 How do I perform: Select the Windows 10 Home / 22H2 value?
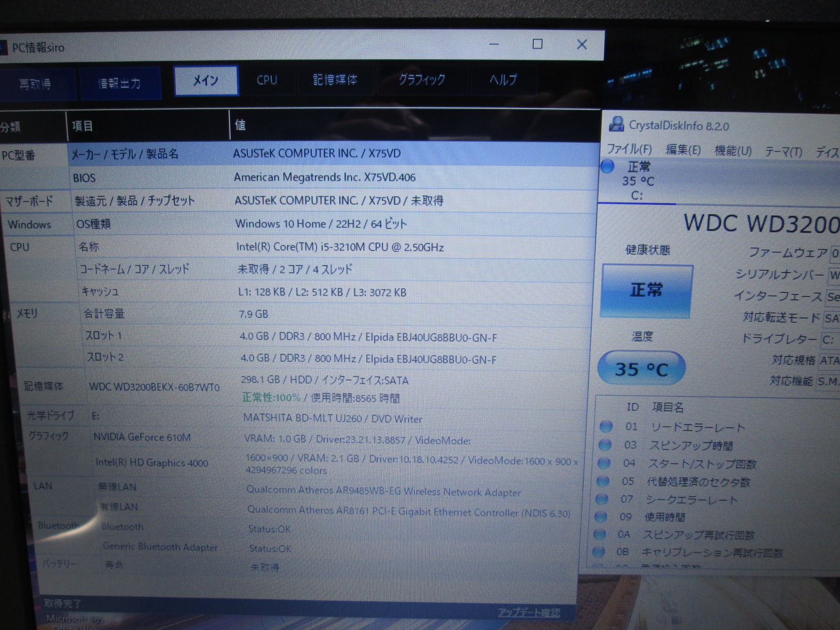click(321, 224)
